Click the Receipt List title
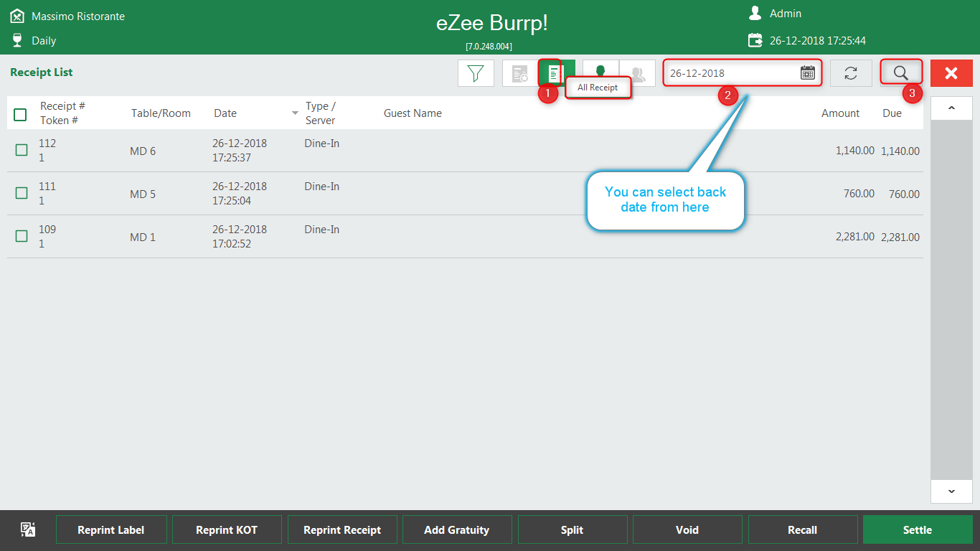 point(42,72)
